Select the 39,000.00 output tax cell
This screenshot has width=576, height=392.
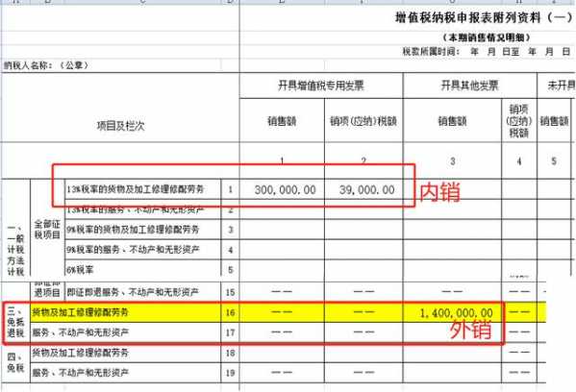pos(363,189)
